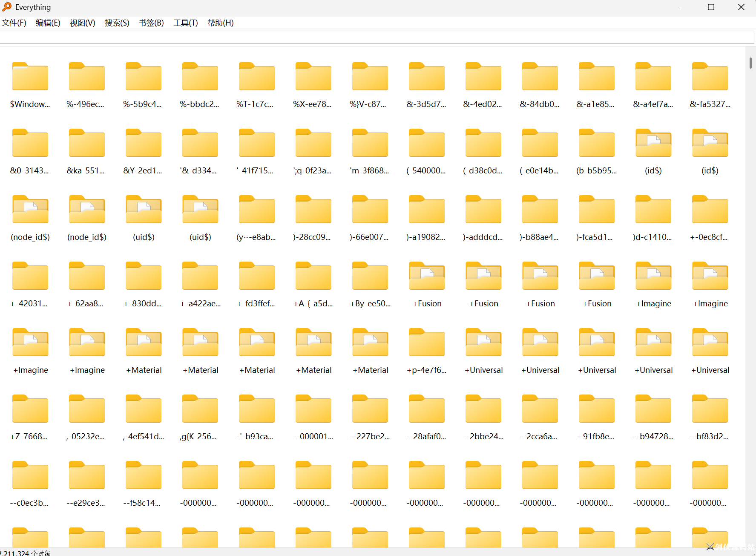Select the %-bbdc2... folder label

(x=199, y=104)
